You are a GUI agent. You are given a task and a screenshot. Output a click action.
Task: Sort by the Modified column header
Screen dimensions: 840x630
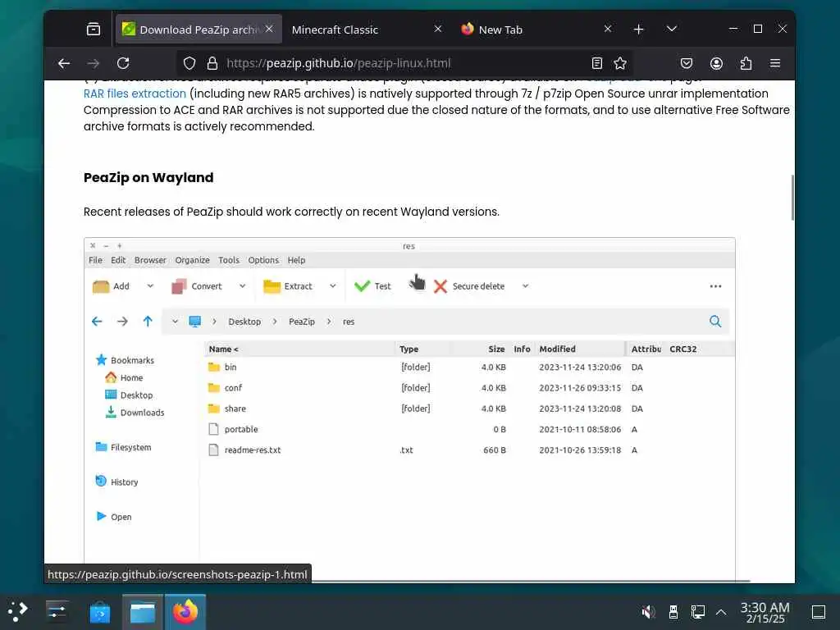[581, 349]
